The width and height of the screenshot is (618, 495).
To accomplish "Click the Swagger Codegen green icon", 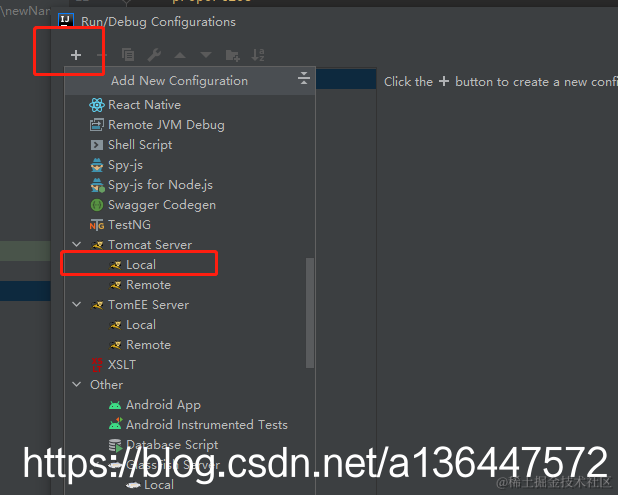I will pyautogui.click(x=97, y=205).
